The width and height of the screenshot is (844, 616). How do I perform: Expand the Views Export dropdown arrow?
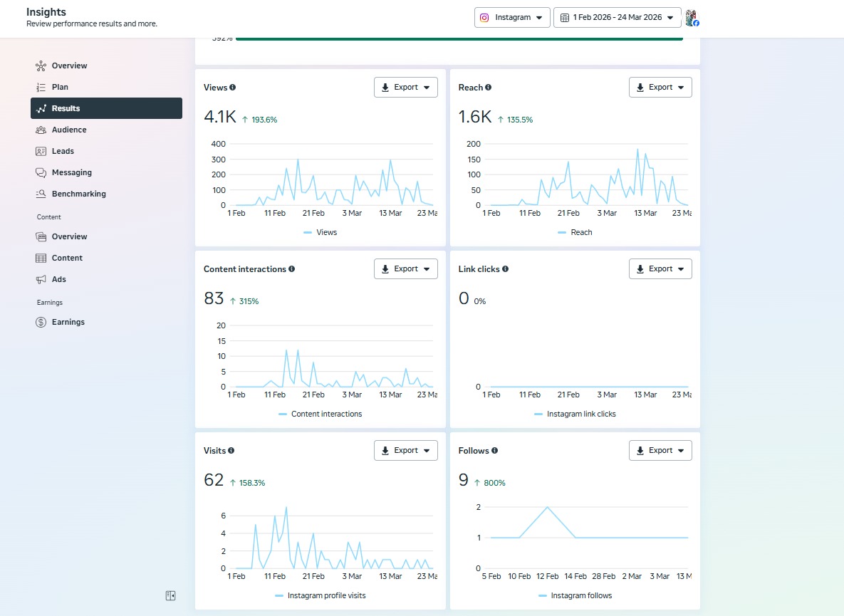427,88
